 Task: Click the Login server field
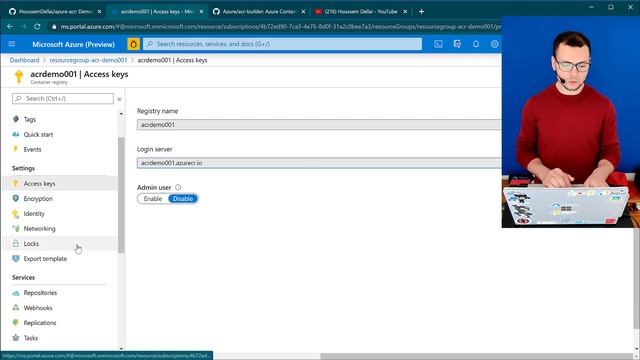(x=319, y=163)
